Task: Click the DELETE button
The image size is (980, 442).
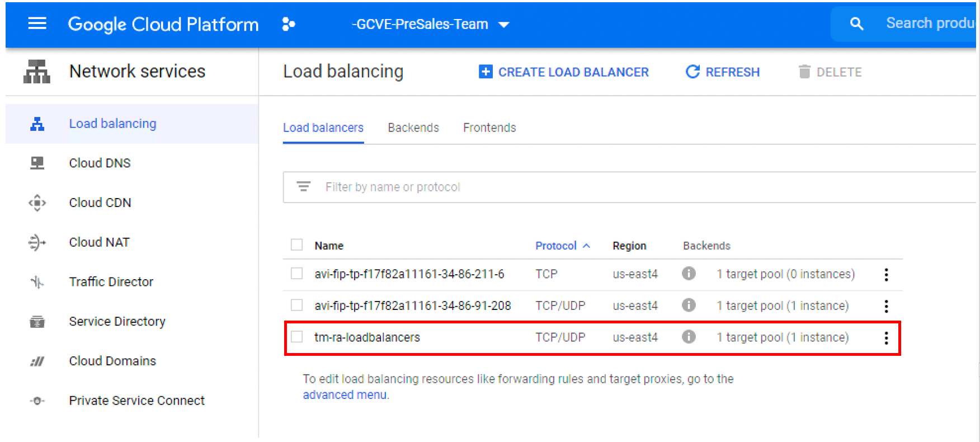Action: tap(830, 72)
